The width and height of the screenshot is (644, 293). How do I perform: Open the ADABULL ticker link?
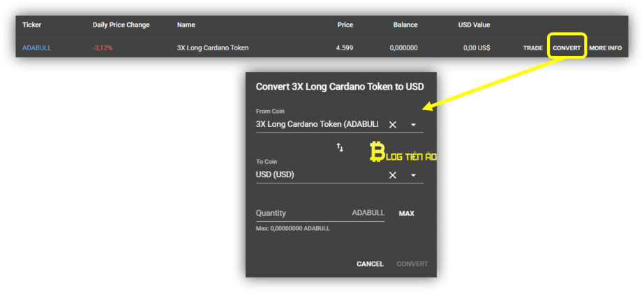[37, 48]
